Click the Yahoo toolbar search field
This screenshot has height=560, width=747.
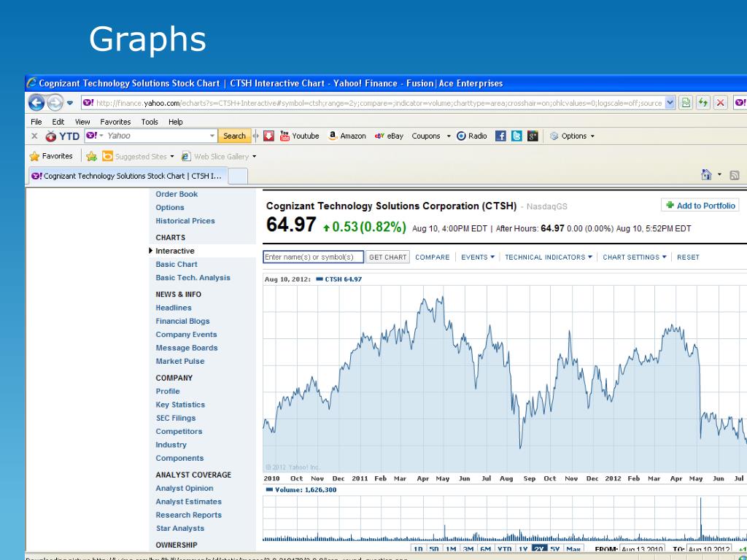(x=158, y=136)
